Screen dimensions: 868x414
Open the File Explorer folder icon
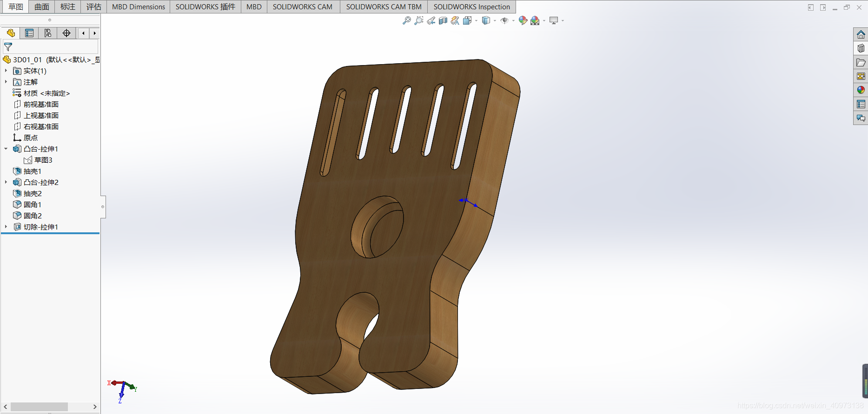[x=861, y=62]
